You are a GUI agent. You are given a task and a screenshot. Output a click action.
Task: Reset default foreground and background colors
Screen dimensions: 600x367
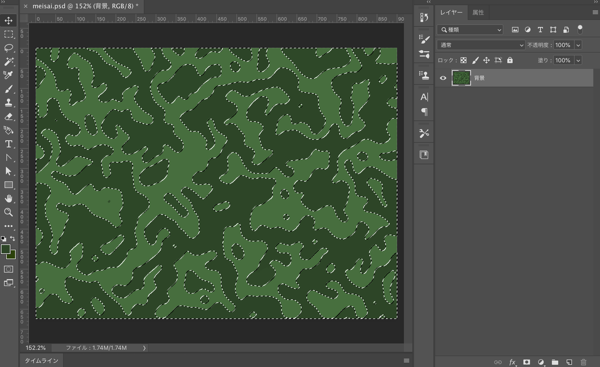tap(3, 238)
